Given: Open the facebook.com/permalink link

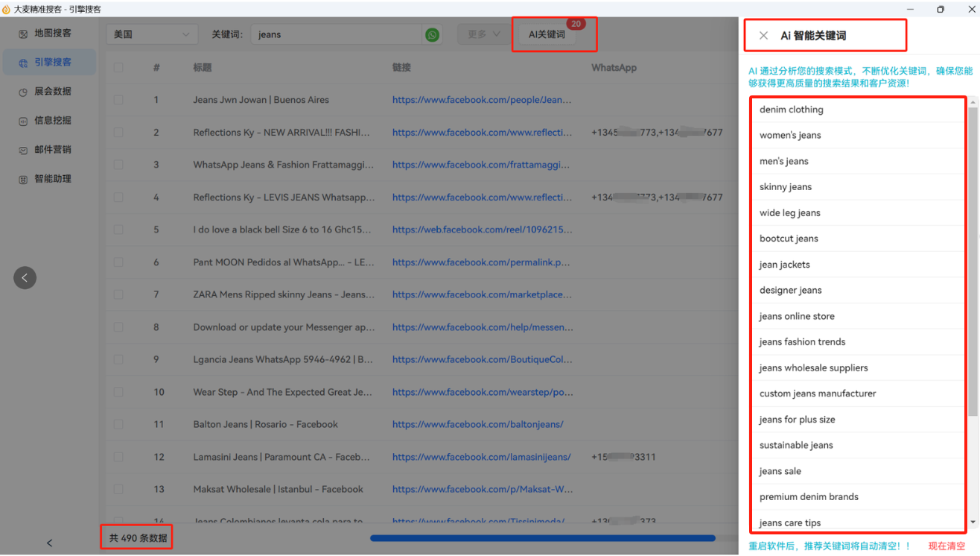Looking at the screenshot, I should pos(481,262).
